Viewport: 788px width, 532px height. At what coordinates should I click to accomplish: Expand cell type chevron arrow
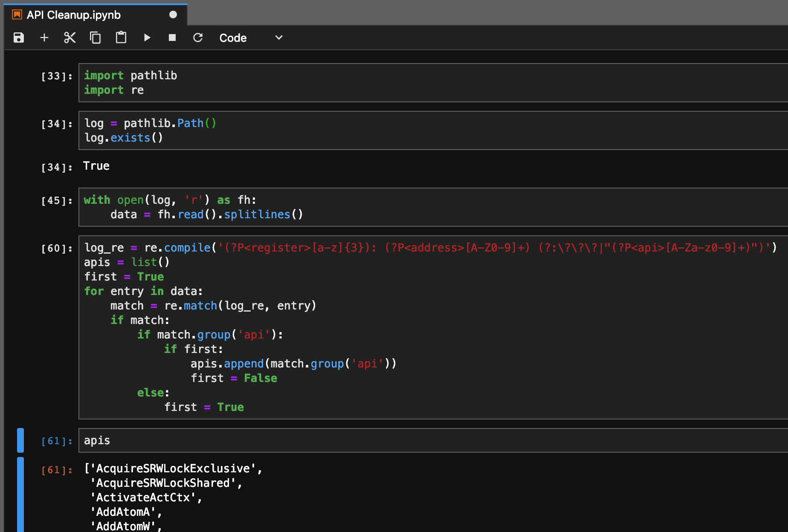tap(279, 38)
